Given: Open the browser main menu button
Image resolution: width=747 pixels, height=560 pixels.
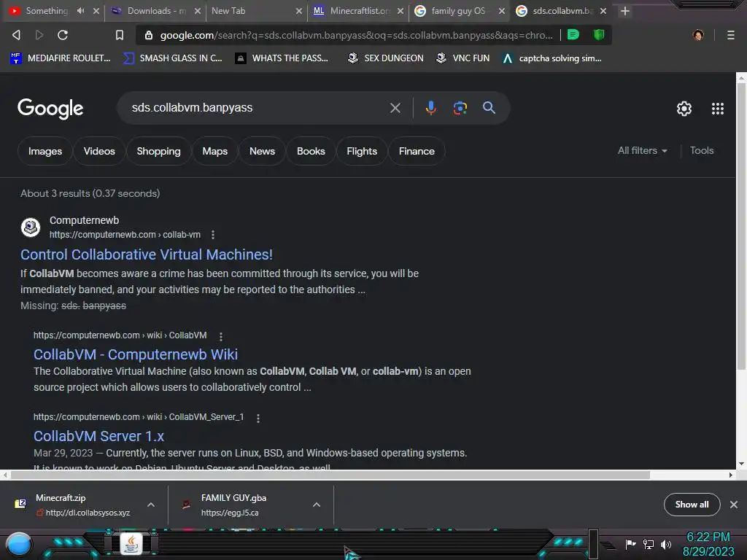Looking at the screenshot, I should tap(731, 35).
